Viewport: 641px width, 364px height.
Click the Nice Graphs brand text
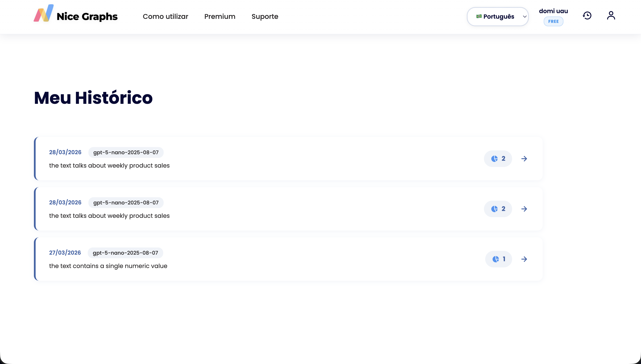tap(87, 17)
